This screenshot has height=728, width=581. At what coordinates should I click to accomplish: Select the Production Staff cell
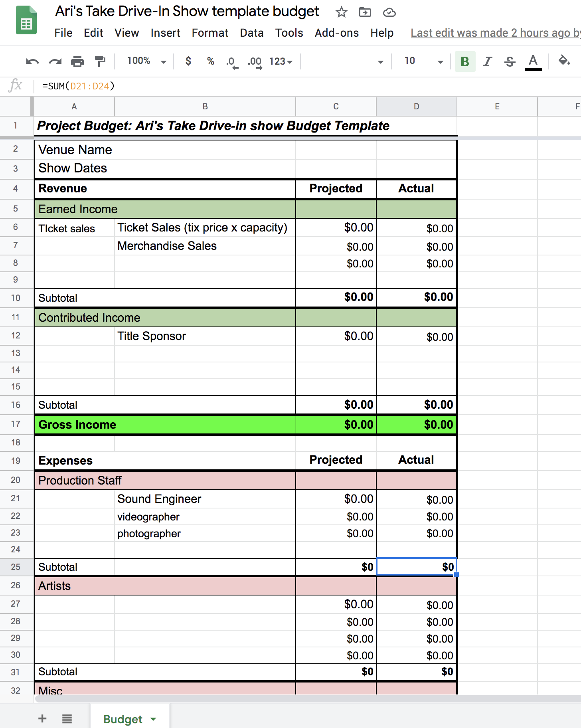point(165,481)
